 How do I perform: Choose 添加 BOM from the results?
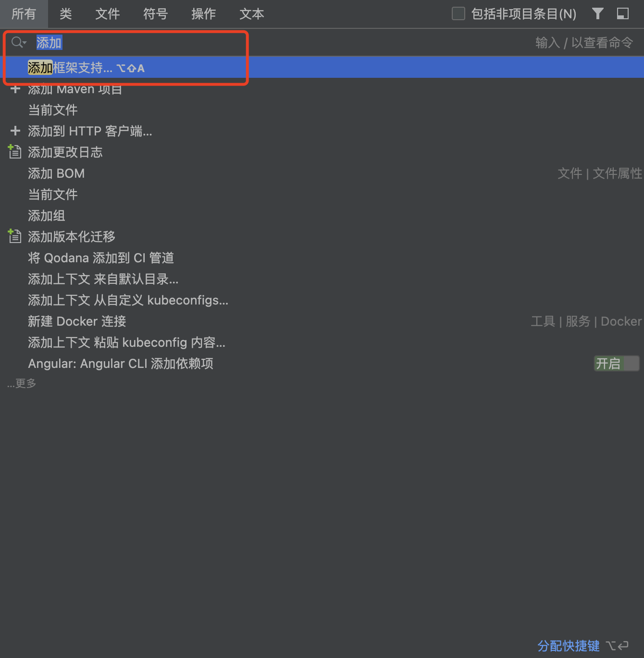tap(56, 173)
